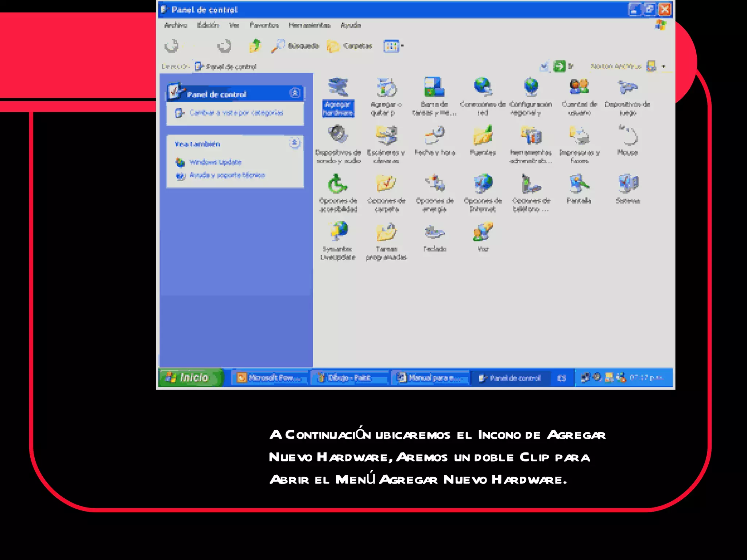The image size is (747, 560).
Task: Click Ayuda y soporte técnico link
Action: point(227,175)
